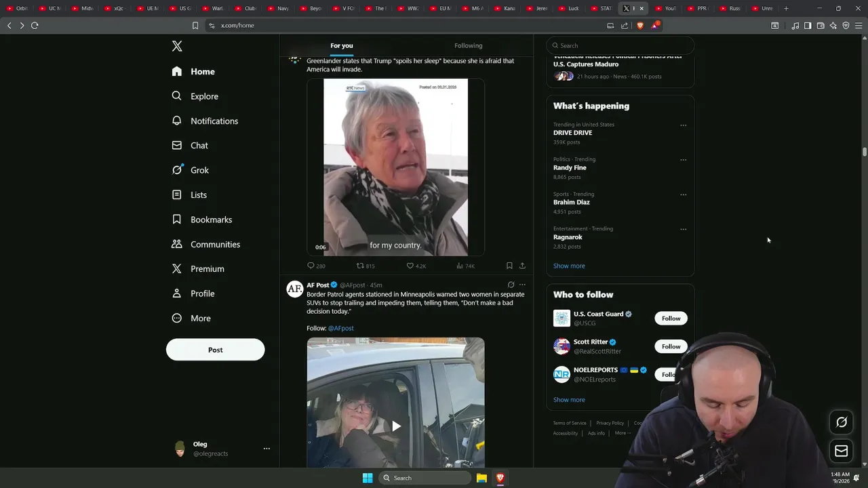Open Bookmarks in the sidebar

[201, 220]
